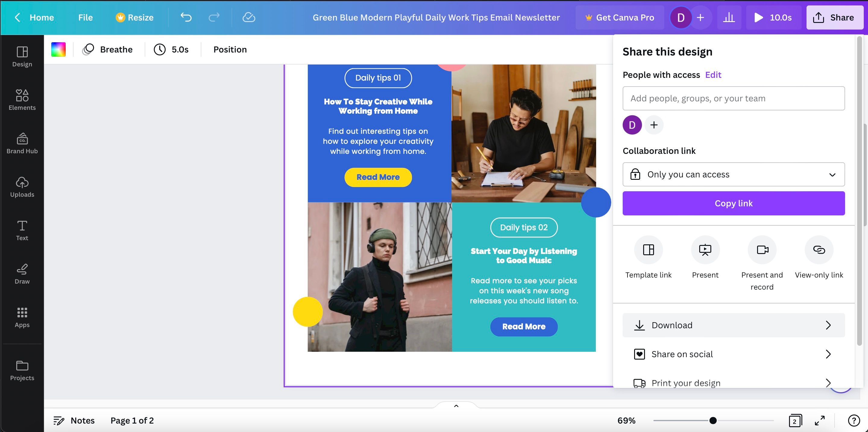Open Brand Hub
868x432 pixels.
pyautogui.click(x=22, y=143)
